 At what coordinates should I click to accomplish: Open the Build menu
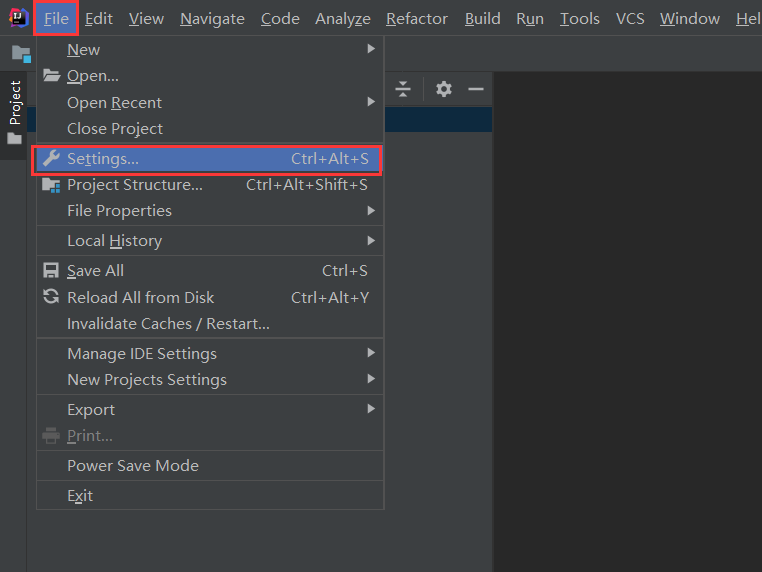coord(483,18)
